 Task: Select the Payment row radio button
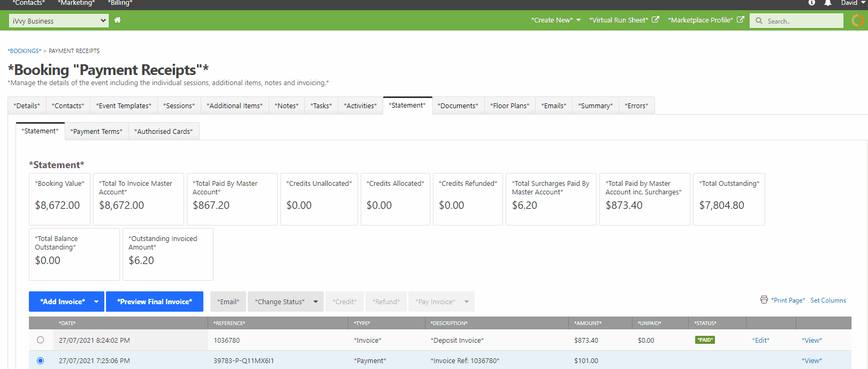(40, 360)
